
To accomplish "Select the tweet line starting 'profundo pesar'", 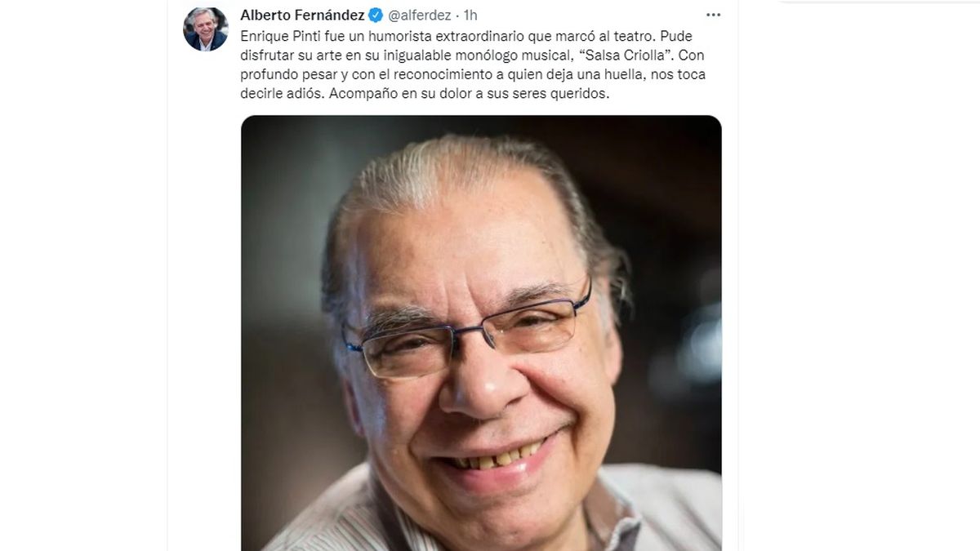I will [473, 74].
